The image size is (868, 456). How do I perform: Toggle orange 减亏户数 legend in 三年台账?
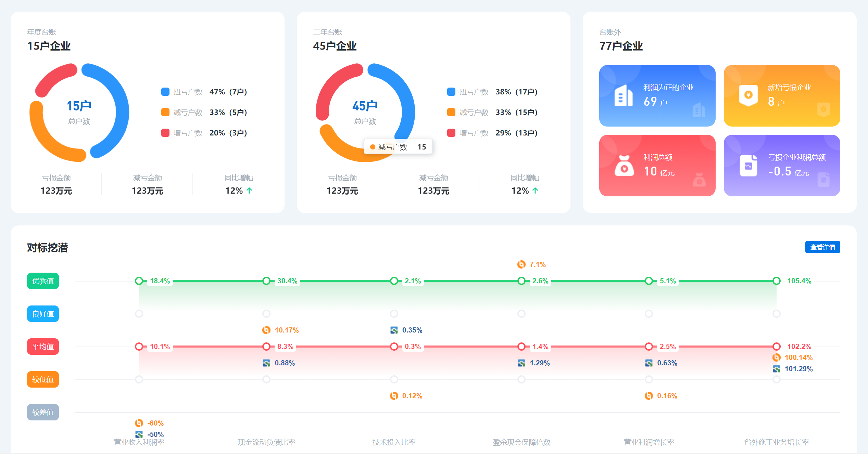coord(451,112)
